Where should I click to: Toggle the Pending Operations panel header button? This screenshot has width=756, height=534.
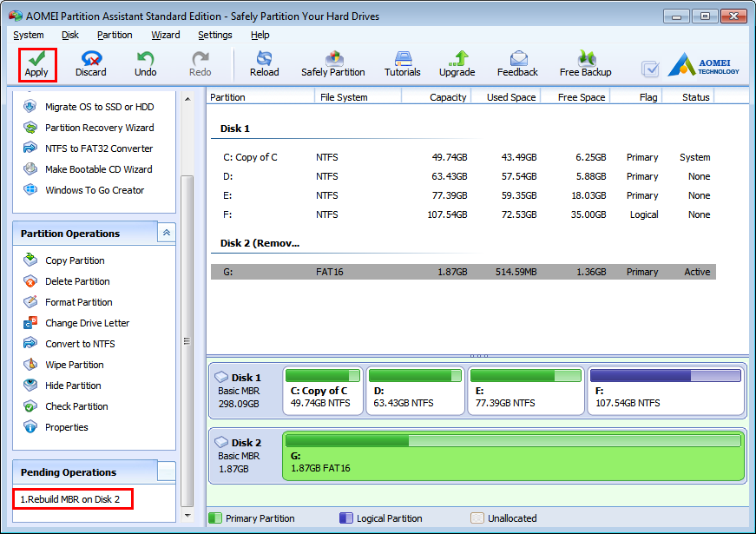coord(167,471)
